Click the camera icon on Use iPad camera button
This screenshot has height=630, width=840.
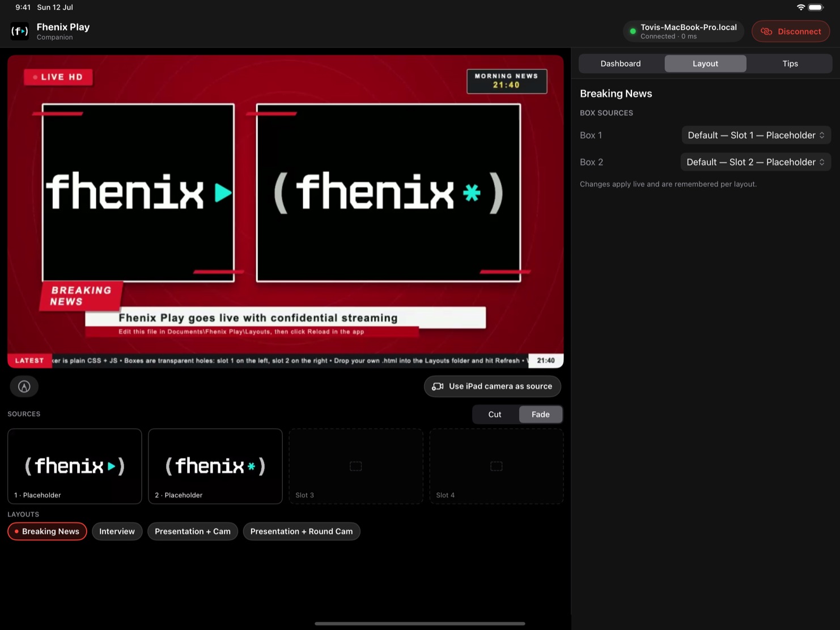point(438,386)
